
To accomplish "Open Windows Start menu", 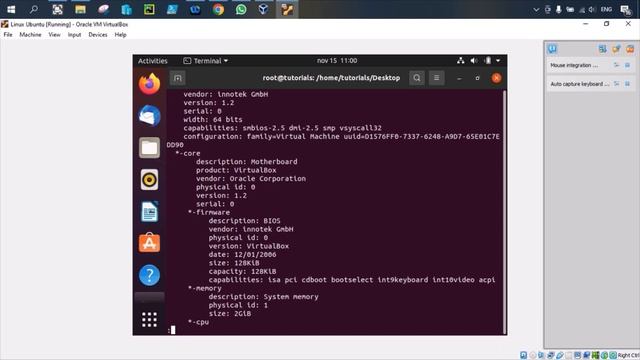I will pos(11,9).
